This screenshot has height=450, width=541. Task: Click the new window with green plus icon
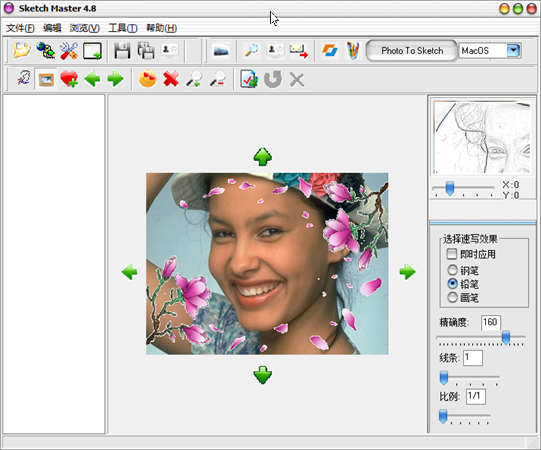(92, 51)
